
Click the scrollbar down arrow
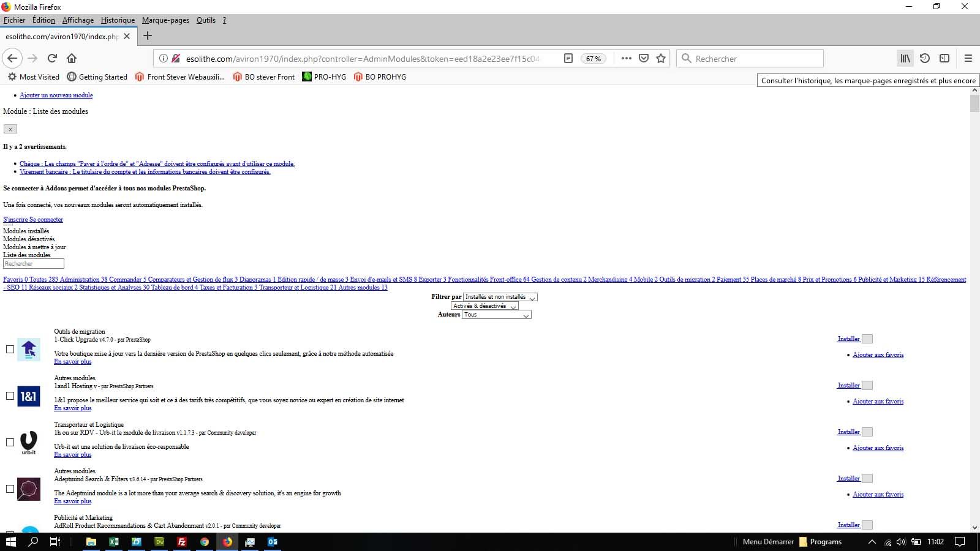974,527
